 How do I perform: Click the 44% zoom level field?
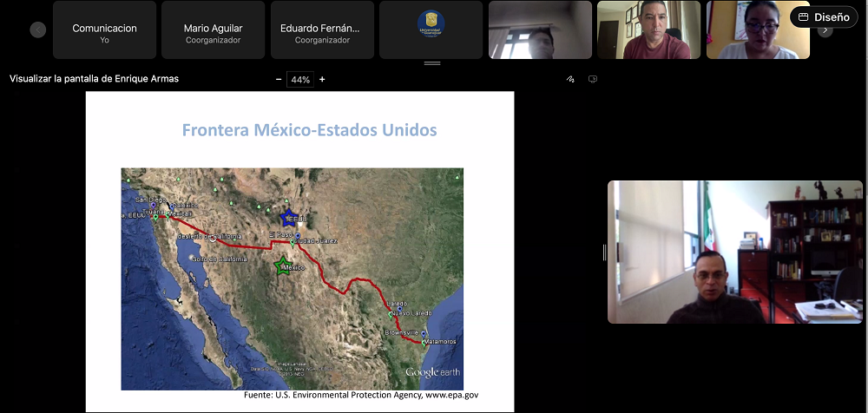[x=300, y=79]
